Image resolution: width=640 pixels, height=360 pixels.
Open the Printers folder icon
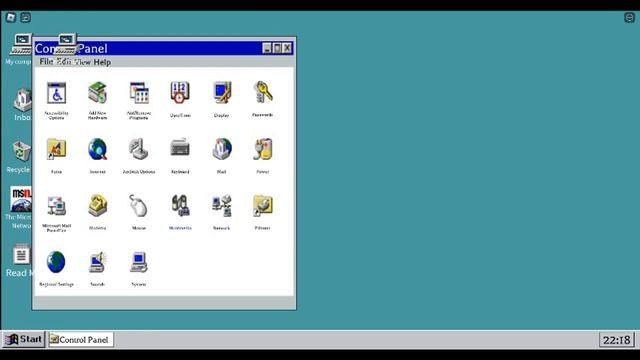pyautogui.click(x=263, y=205)
